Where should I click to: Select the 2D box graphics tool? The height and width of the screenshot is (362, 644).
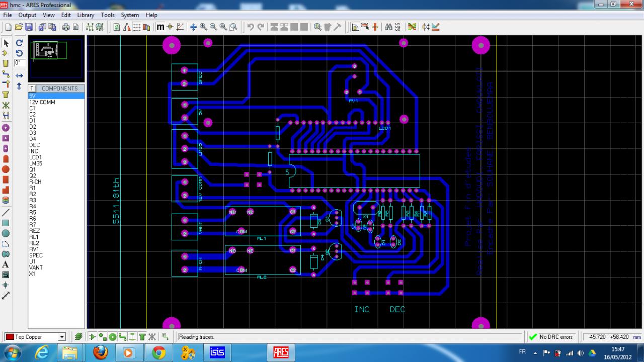[6, 223]
